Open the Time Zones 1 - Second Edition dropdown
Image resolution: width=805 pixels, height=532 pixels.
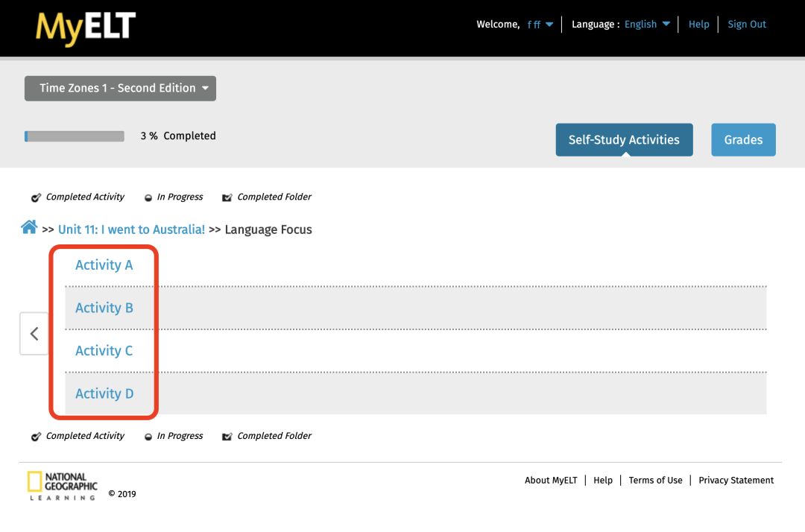coord(120,88)
